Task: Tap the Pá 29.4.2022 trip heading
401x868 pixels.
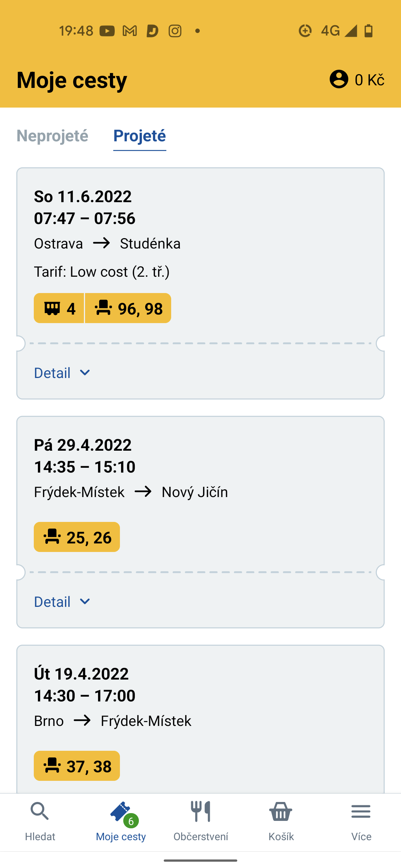Action: click(x=83, y=445)
